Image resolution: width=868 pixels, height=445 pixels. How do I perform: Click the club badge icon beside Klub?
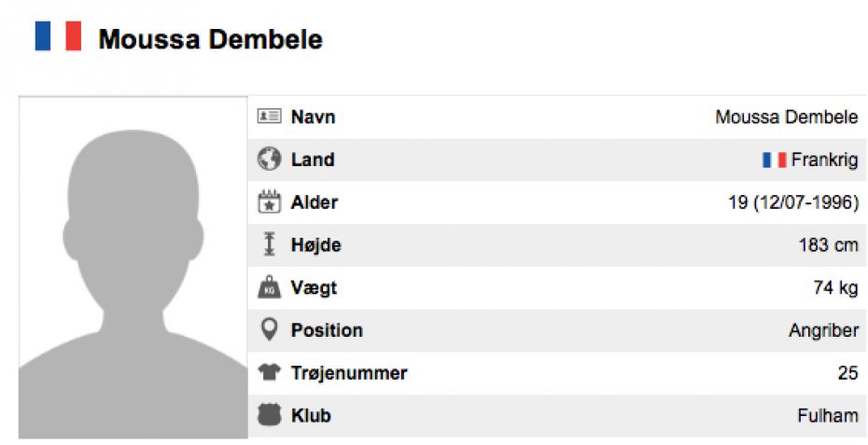270,416
